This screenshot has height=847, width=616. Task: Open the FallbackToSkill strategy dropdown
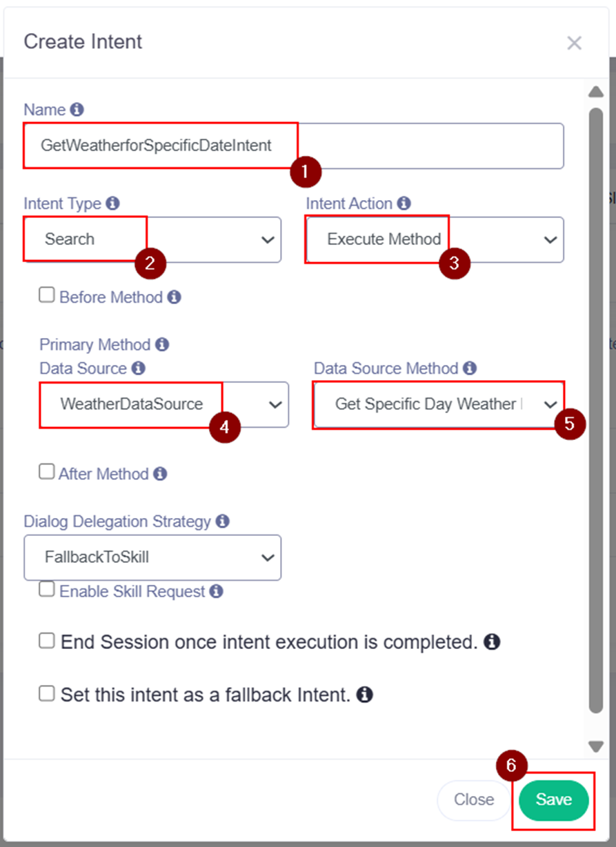click(152, 557)
